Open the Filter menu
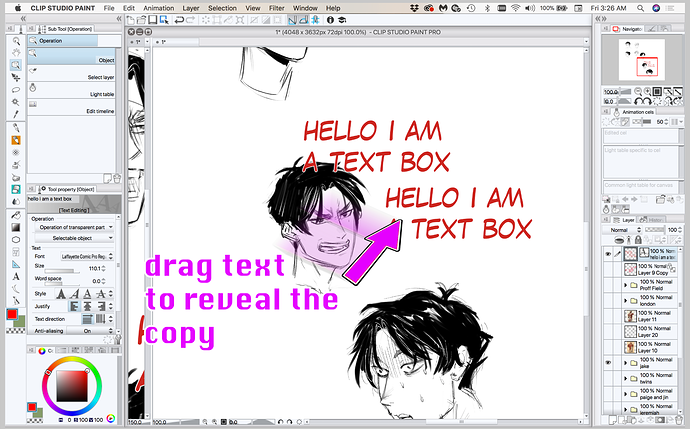Screen dimensions: 690x429 (x=279, y=7)
